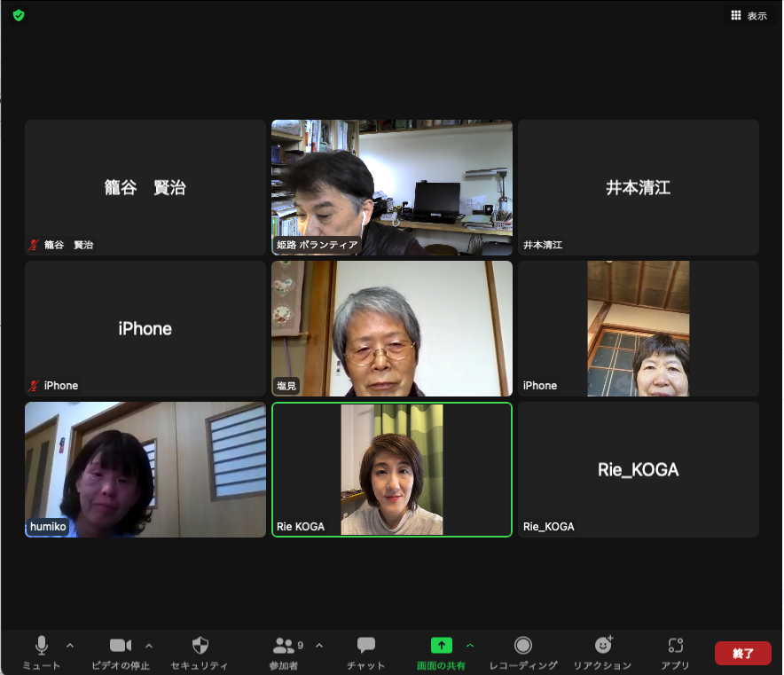Expand audio options arrow beside ミュート
This screenshot has width=784, height=675.
[x=70, y=646]
